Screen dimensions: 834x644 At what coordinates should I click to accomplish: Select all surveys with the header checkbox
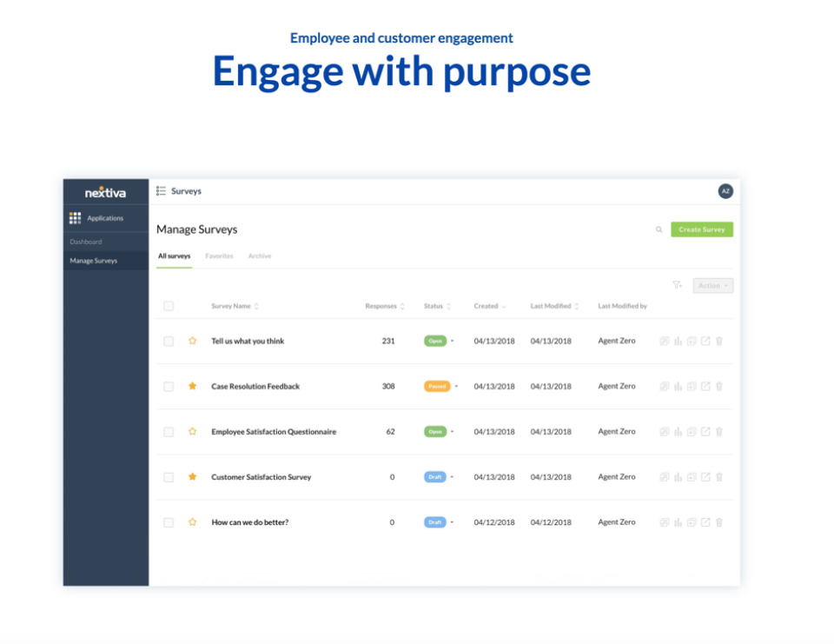(x=169, y=306)
